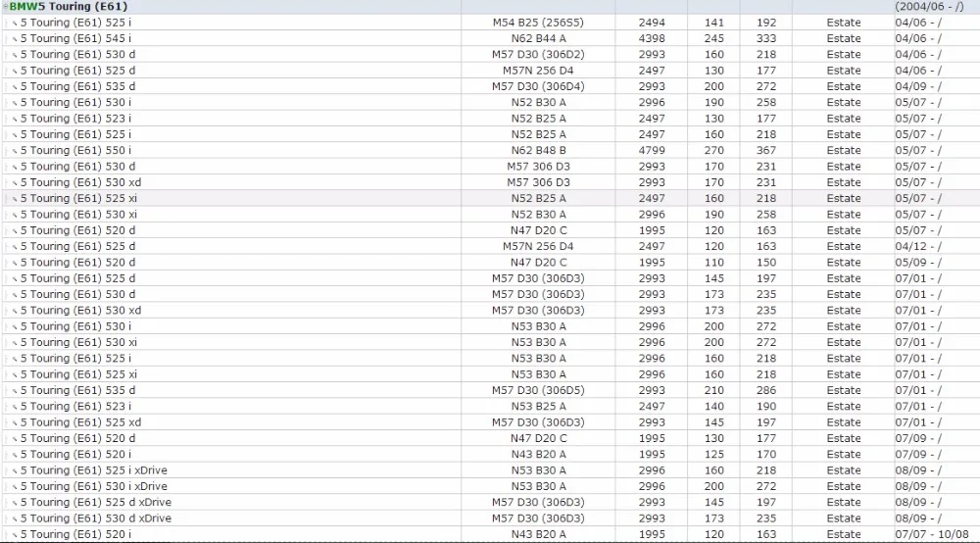Click the N62 B44 A engine code
Viewport: 980px width, 543px height.
[538, 38]
